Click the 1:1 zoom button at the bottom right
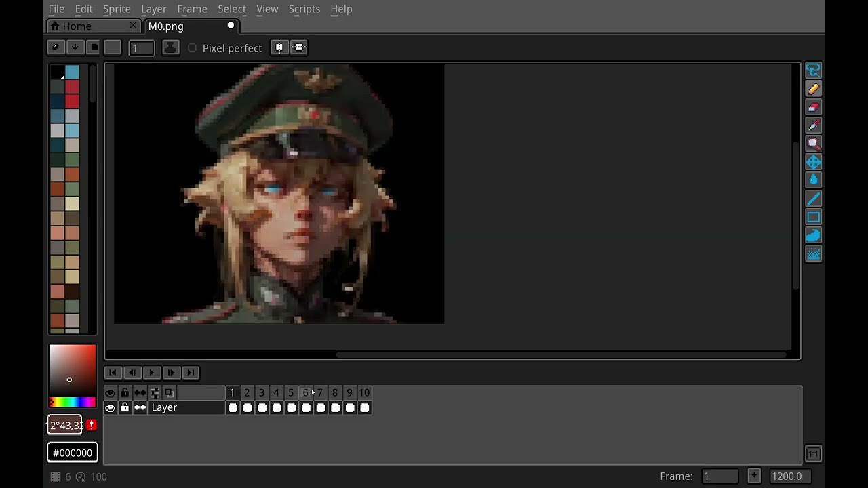868x488 pixels. [x=813, y=454]
